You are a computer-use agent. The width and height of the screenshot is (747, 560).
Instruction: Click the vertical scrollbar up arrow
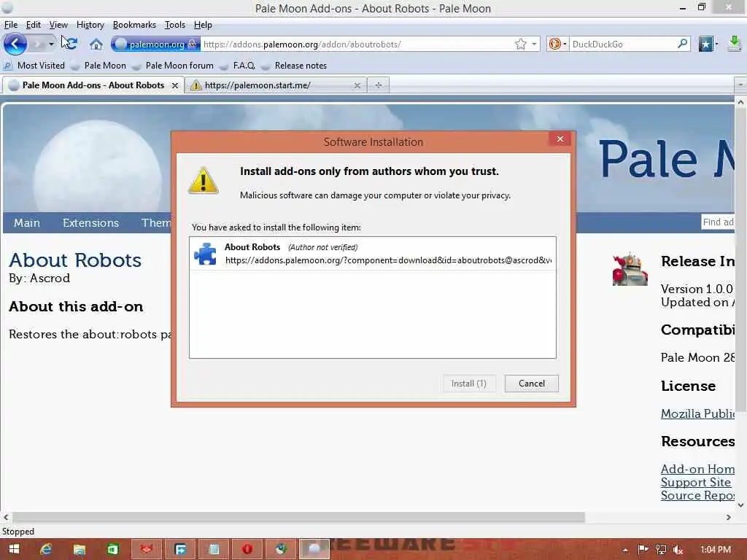[x=741, y=102]
